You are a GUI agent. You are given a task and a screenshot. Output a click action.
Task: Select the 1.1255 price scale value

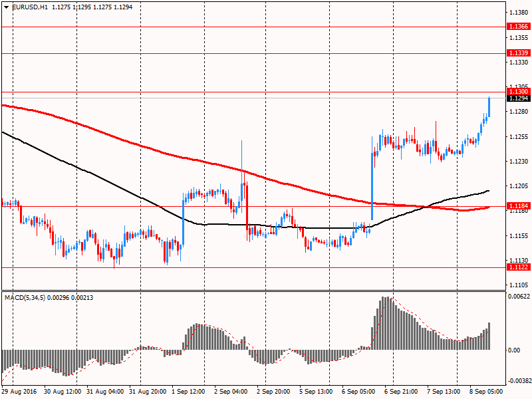pos(519,137)
